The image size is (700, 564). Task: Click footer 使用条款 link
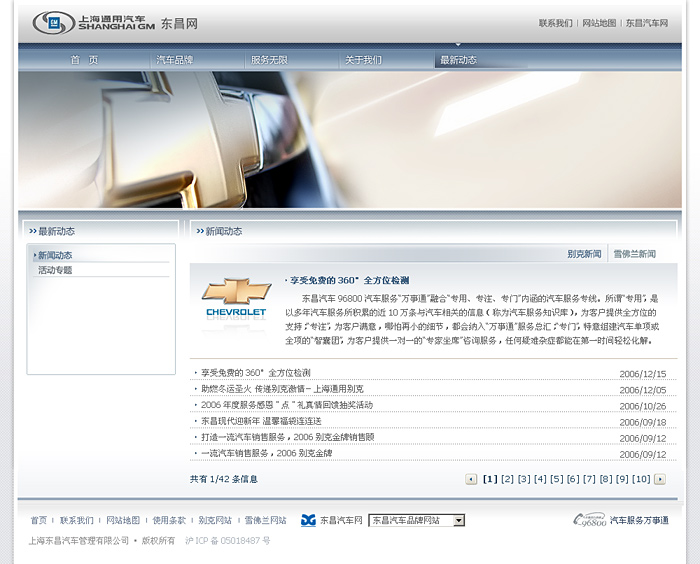tap(169, 520)
